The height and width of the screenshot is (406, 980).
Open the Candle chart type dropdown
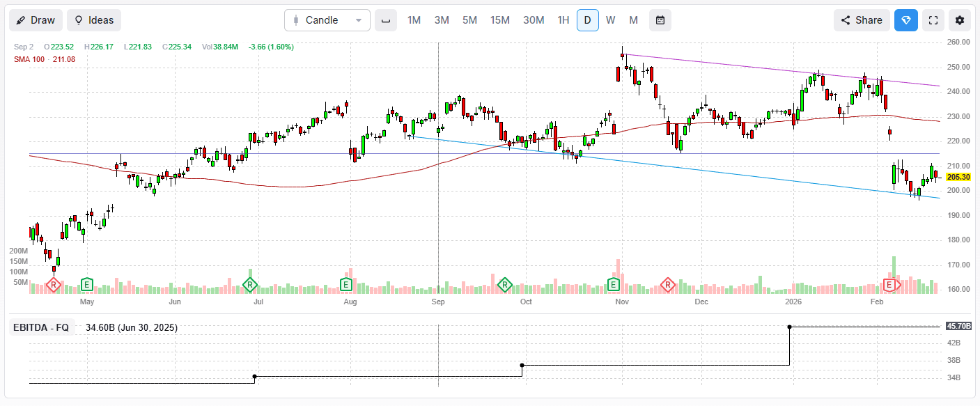coord(327,20)
